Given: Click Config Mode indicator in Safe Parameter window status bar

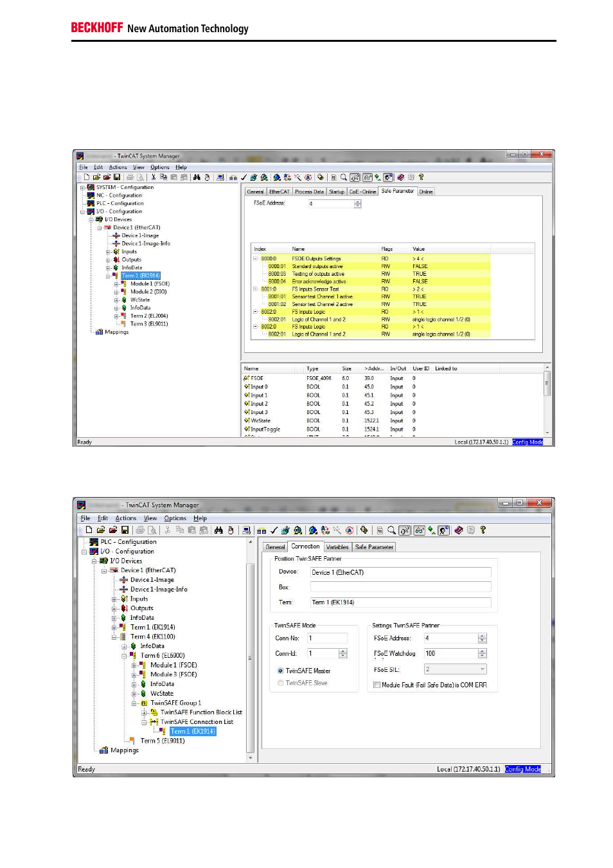Looking at the screenshot, I should click(528, 442).
